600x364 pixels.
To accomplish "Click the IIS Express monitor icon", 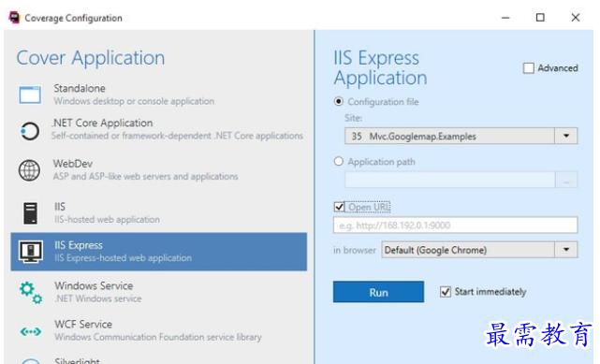I will pyautogui.click(x=31, y=252).
